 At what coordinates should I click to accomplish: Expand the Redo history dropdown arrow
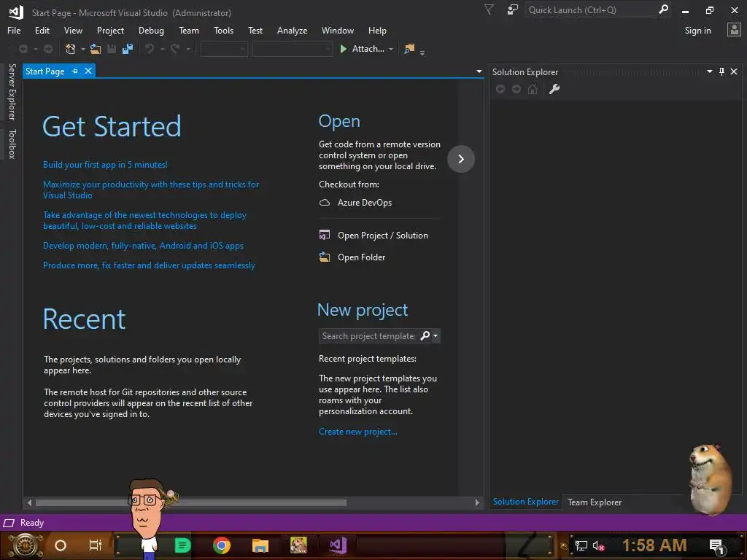[188, 49]
